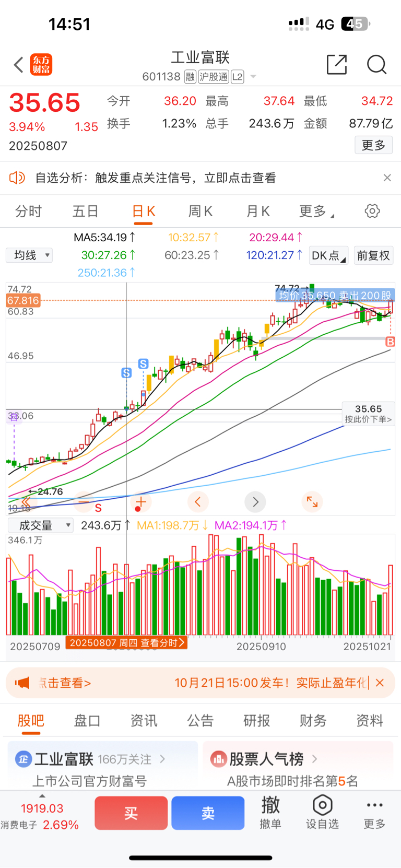Tap the 更多 button under 金额

(373, 145)
